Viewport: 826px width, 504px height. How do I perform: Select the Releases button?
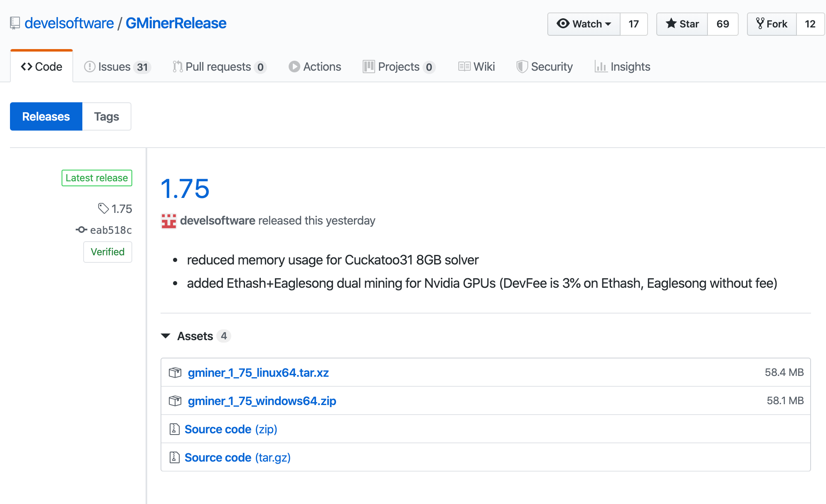click(x=46, y=116)
